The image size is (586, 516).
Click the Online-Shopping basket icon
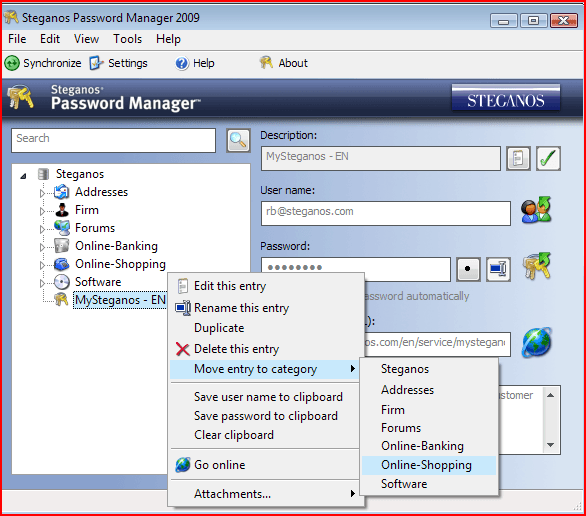62,264
